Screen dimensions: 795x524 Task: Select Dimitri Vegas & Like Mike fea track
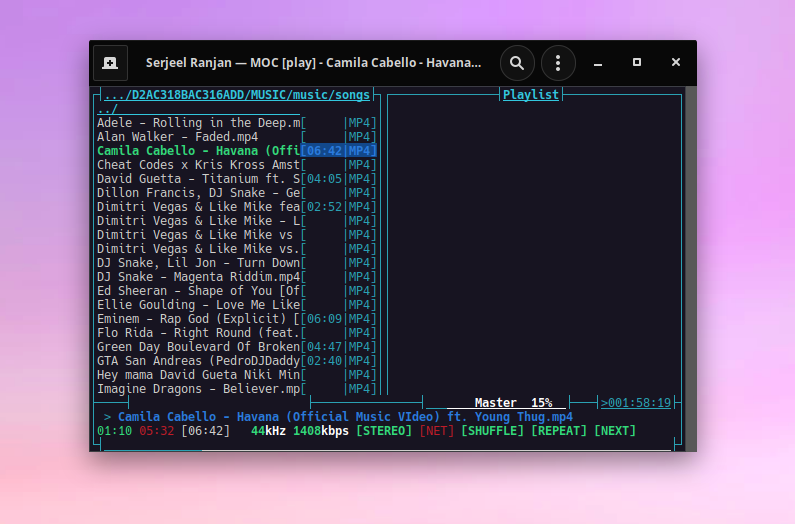[x=236, y=206]
